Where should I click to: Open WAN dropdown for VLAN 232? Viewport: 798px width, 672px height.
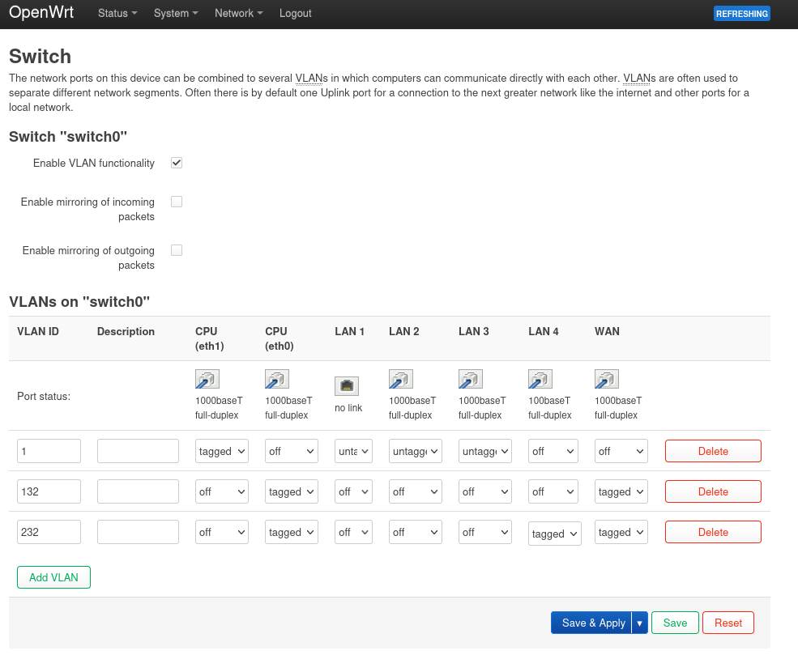tap(621, 532)
